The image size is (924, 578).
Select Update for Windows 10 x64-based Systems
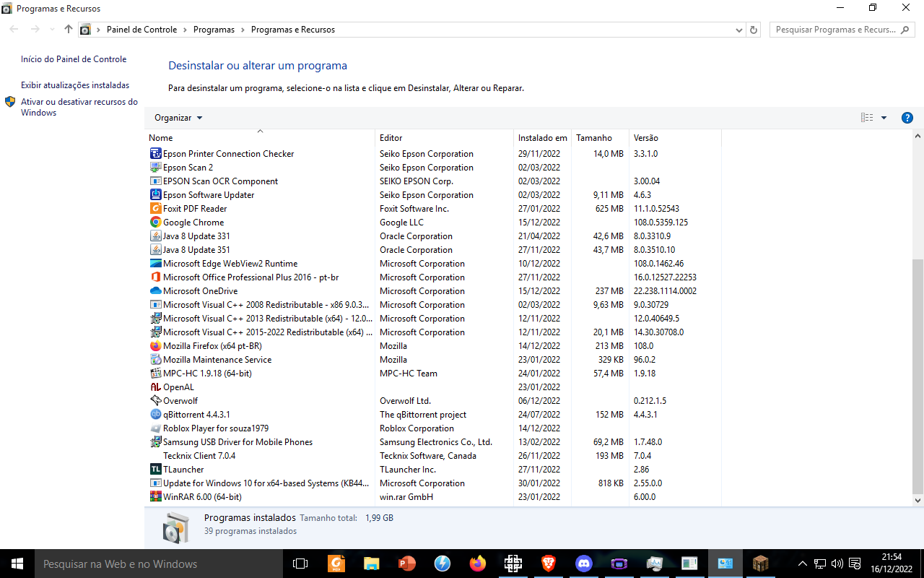435,483
